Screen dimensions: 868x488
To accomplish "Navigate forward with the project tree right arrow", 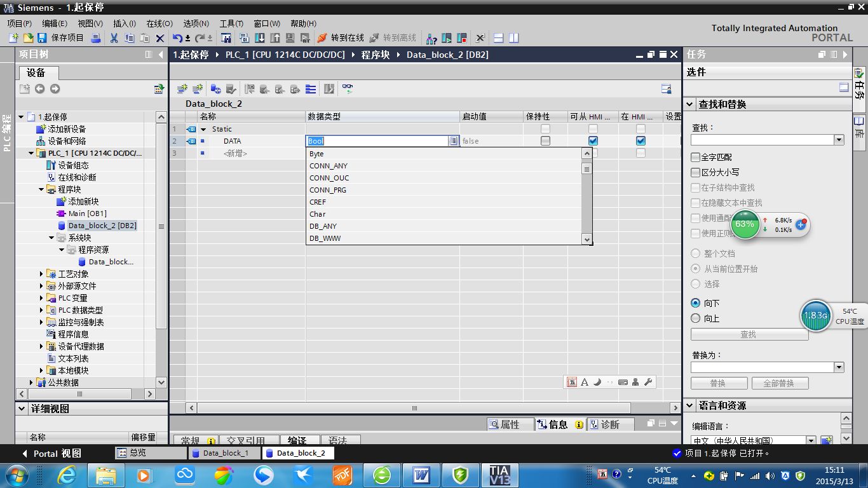I will (x=55, y=89).
